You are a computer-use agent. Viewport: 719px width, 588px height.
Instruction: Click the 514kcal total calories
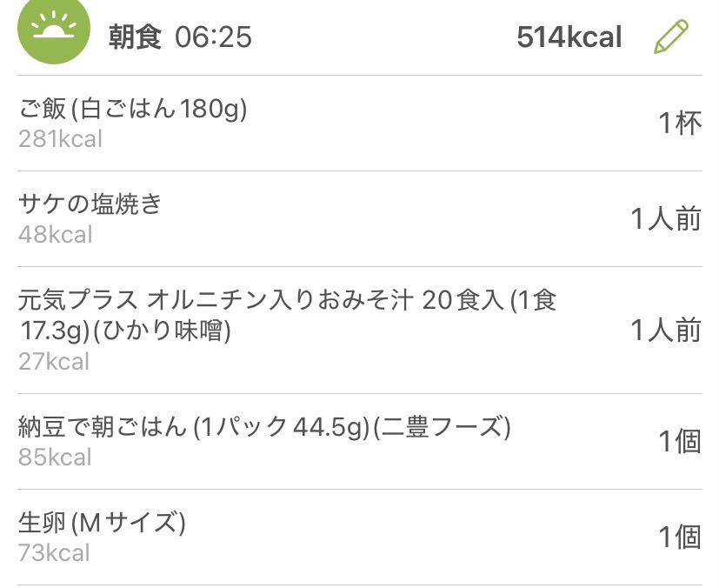[x=569, y=37]
